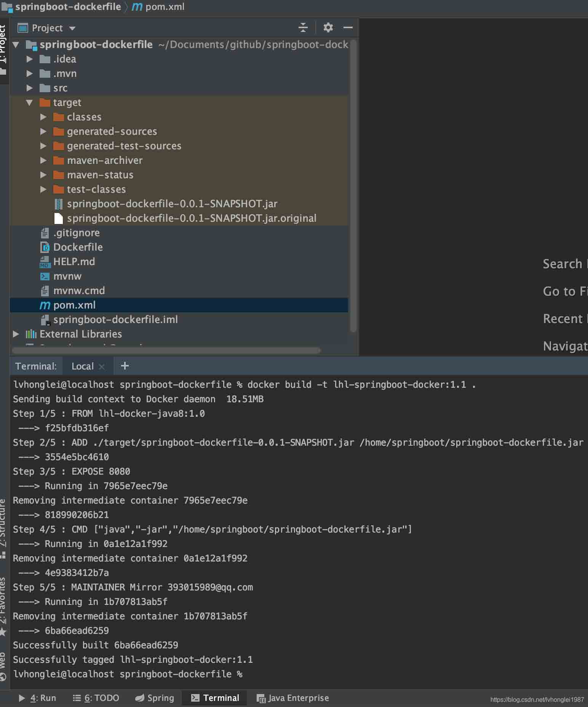Expand the classes folder

[x=43, y=117]
